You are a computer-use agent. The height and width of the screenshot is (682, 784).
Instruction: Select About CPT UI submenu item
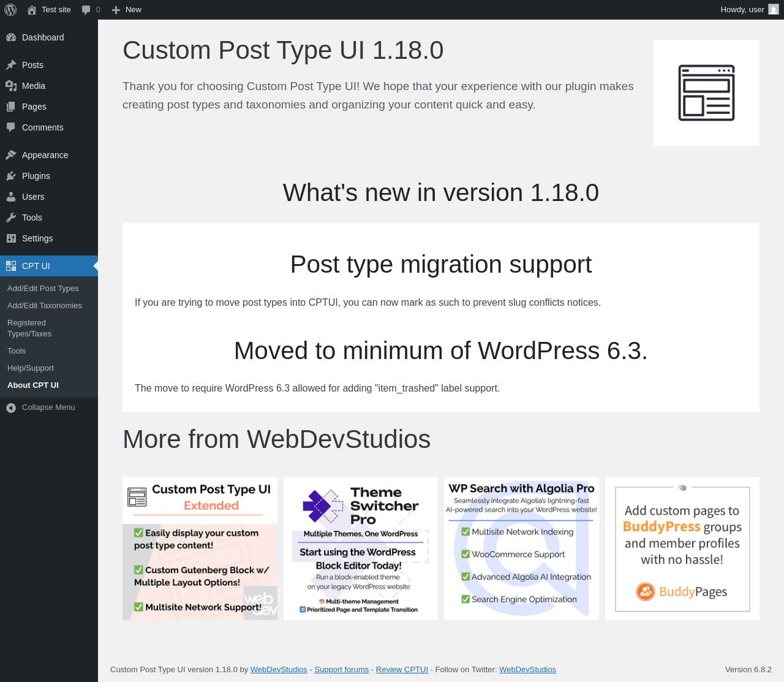pos(33,385)
